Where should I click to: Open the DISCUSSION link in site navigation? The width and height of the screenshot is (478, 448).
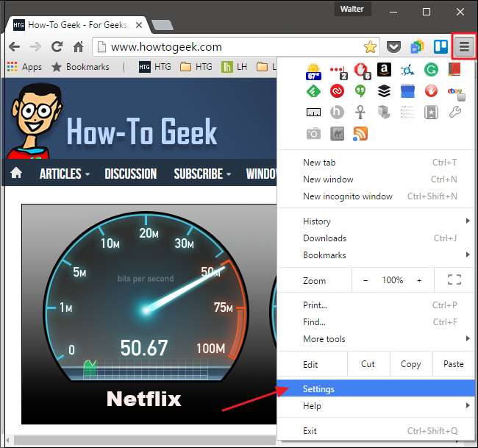coord(130,174)
